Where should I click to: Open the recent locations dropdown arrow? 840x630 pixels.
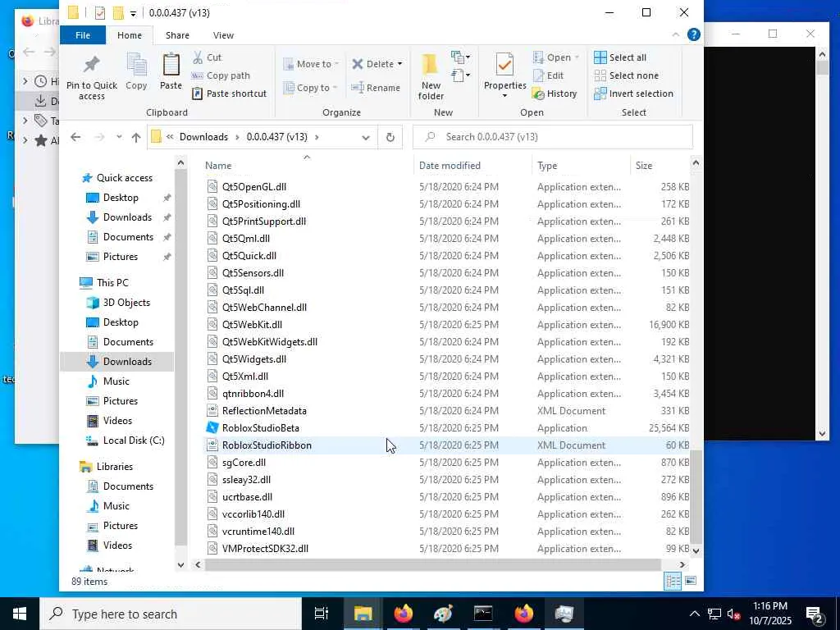click(x=118, y=137)
